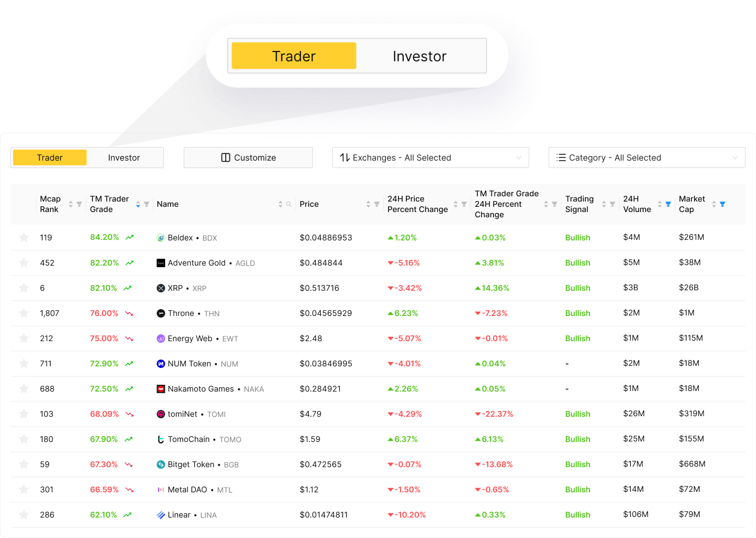Click the sort arrows icon inside Exchanges selector
This screenshot has height=538, width=756.
345,157
